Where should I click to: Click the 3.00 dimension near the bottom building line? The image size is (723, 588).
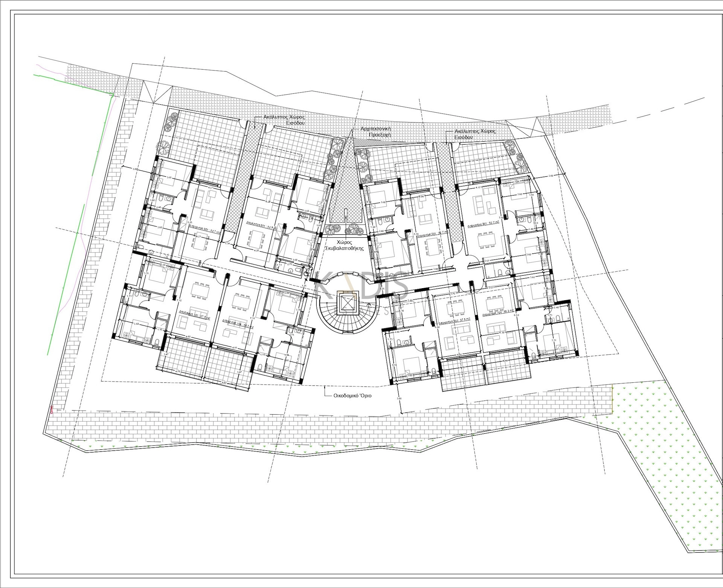coord(399,399)
